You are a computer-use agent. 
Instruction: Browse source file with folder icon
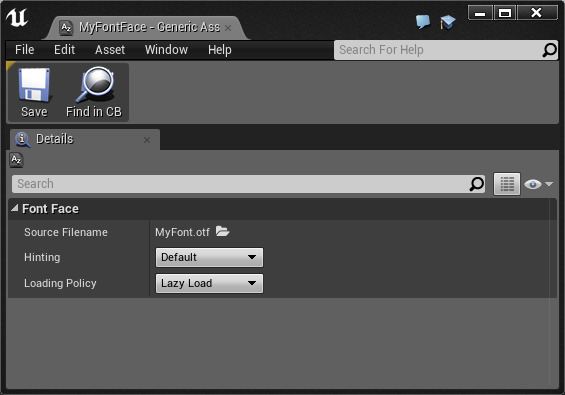tap(222, 231)
